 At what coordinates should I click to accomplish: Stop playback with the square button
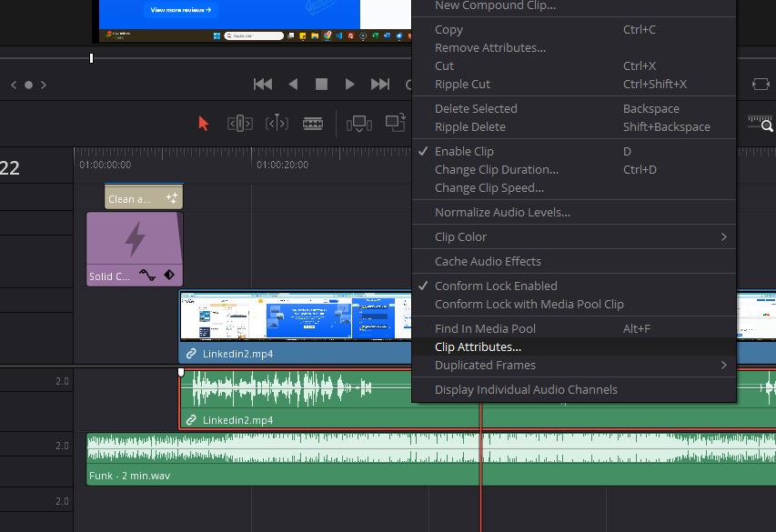point(321,85)
